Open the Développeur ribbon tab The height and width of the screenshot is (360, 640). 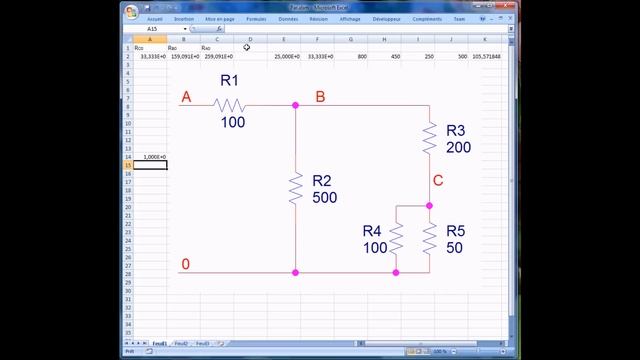pos(387,19)
